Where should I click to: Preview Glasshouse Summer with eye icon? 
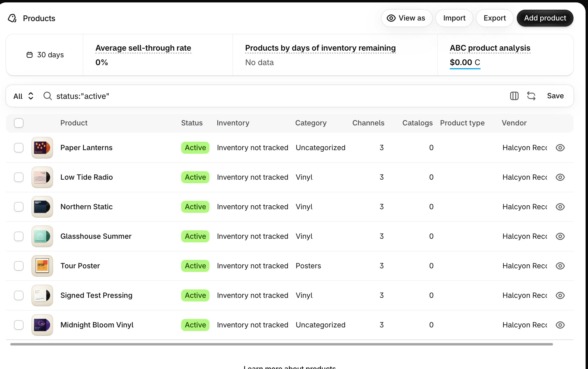pos(560,236)
